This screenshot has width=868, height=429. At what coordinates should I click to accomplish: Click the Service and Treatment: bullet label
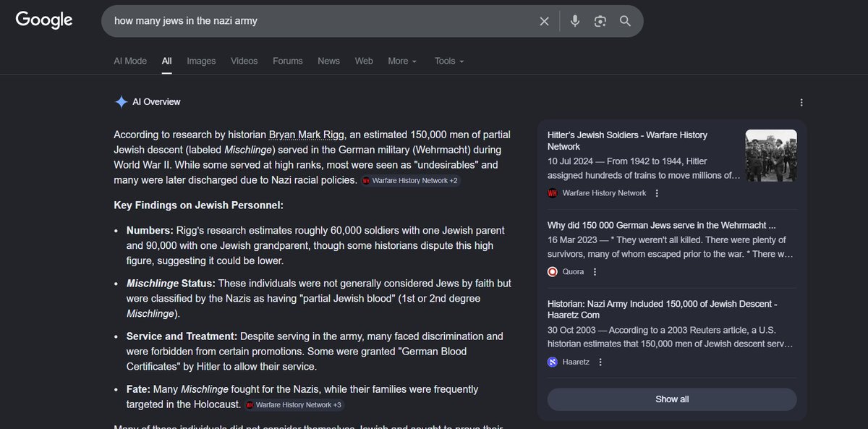point(182,336)
